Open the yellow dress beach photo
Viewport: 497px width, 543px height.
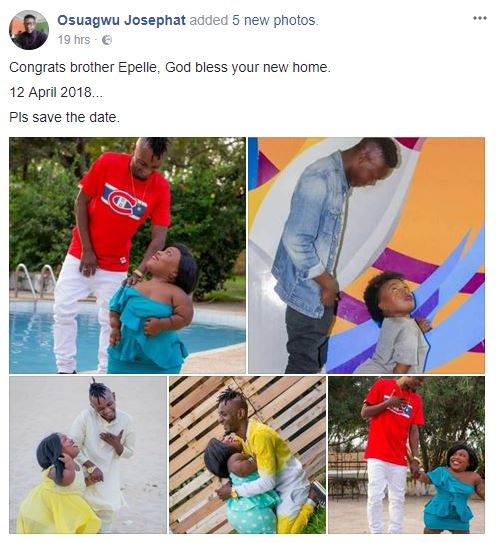[88, 455]
